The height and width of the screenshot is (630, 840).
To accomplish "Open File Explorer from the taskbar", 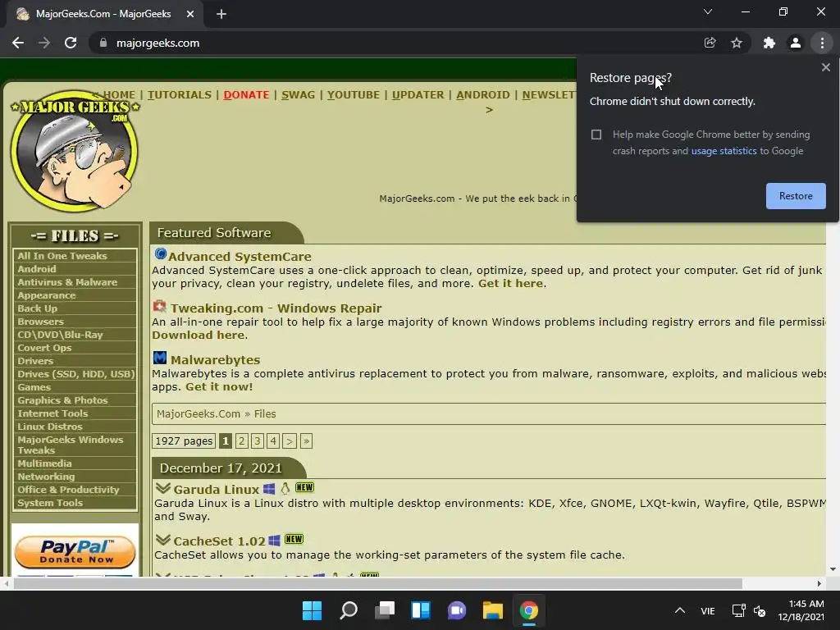I will [493, 610].
